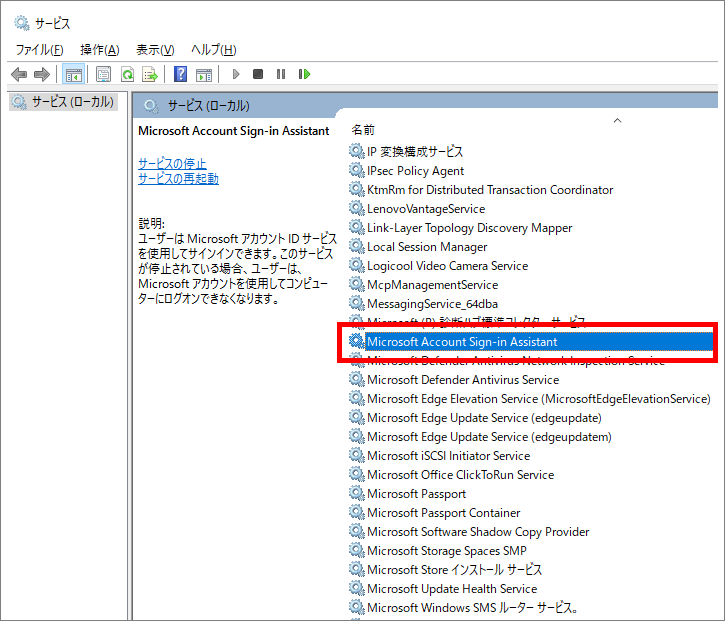Open the 操作(A) menu
This screenshot has width=725, height=621.
pos(99,49)
